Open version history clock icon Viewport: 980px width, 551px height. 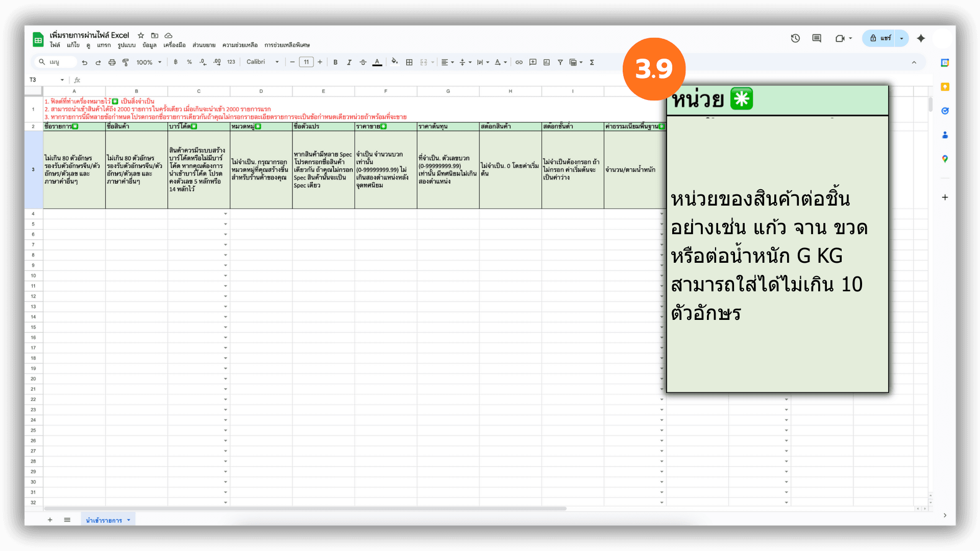point(795,38)
